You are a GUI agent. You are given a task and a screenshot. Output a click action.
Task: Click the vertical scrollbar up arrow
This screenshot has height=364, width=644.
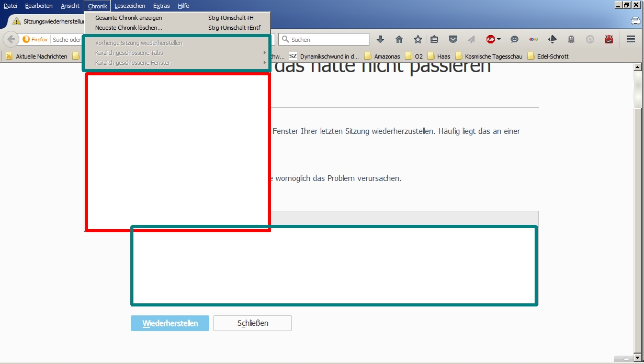coord(637,67)
